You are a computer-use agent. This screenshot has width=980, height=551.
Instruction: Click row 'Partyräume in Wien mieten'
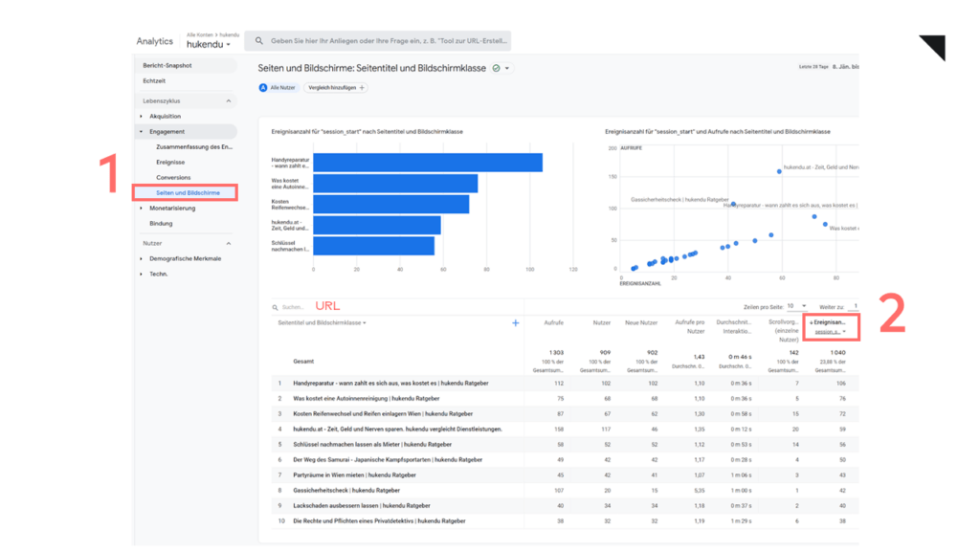pos(565,475)
